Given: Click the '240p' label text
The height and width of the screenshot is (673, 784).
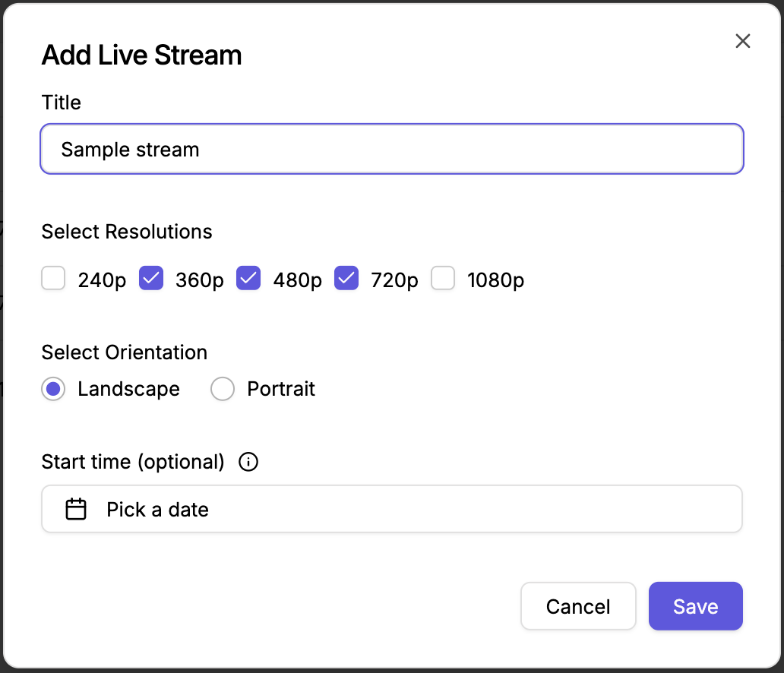Looking at the screenshot, I should (102, 280).
